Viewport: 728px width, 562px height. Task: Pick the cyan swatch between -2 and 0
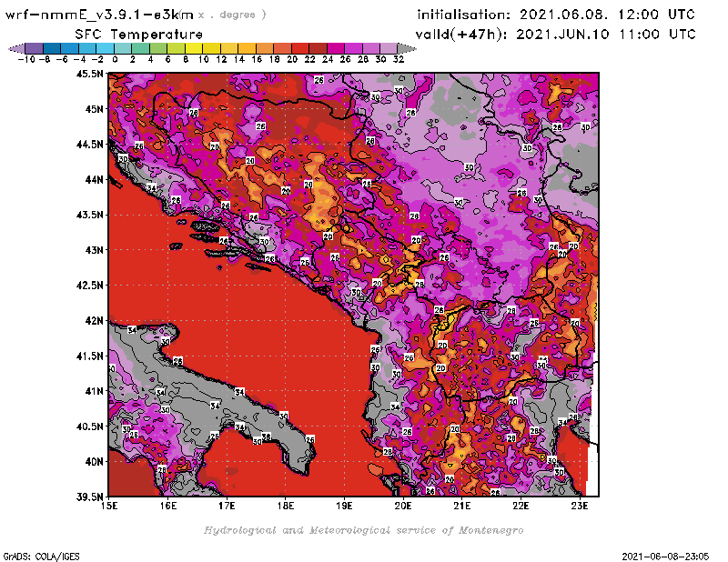106,48
